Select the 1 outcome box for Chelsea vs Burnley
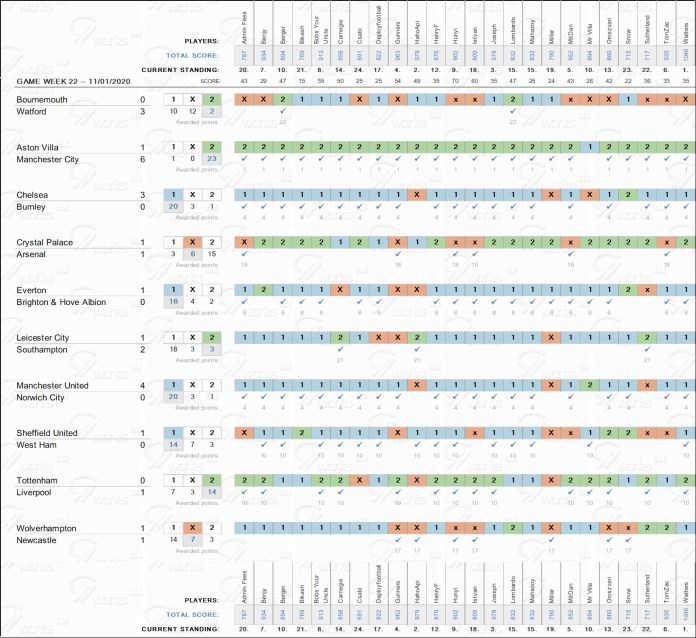The width and height of the screenshot is (696, 638). (173, 195)
